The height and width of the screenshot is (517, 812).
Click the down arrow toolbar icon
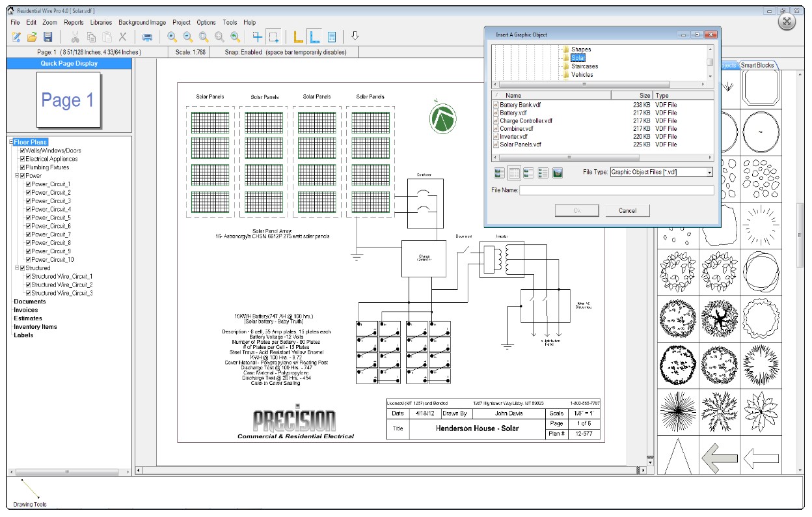(x=355, y=36)
